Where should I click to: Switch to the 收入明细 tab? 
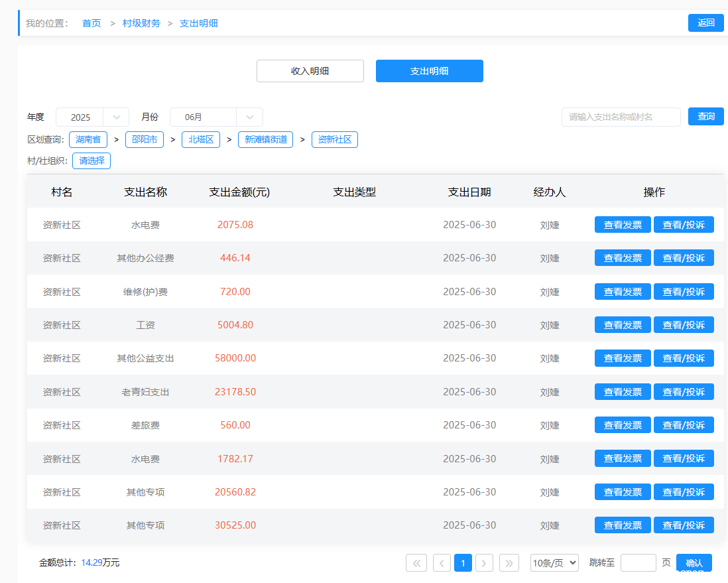pos(310,71)
